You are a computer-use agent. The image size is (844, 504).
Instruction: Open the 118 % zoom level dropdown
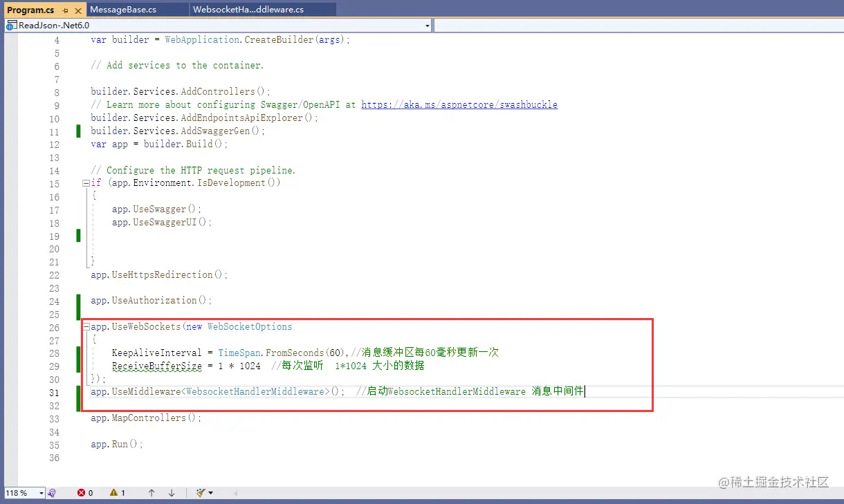(42, 493)
